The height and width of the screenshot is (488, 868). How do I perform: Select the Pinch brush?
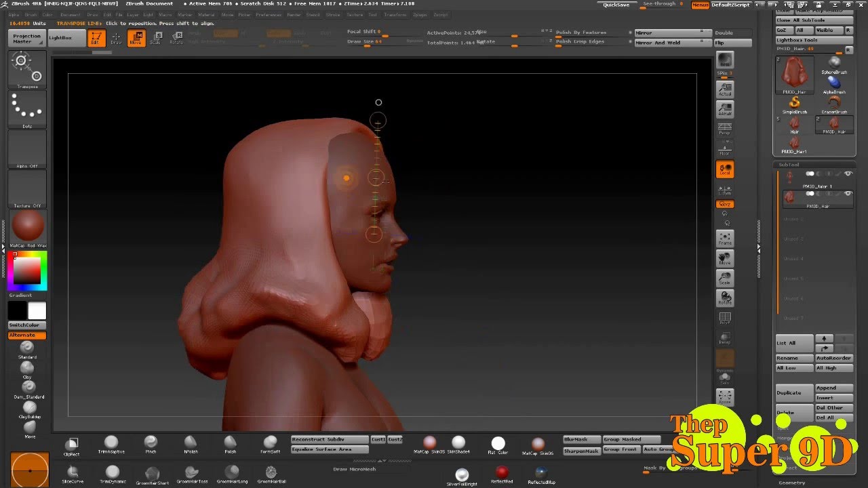[x=151, y=445]
